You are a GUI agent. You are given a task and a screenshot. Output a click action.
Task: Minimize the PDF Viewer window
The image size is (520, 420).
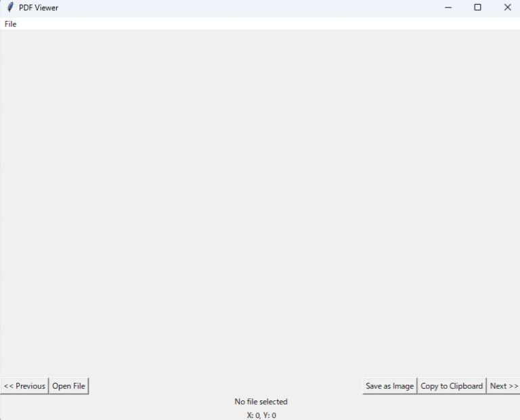448,7
